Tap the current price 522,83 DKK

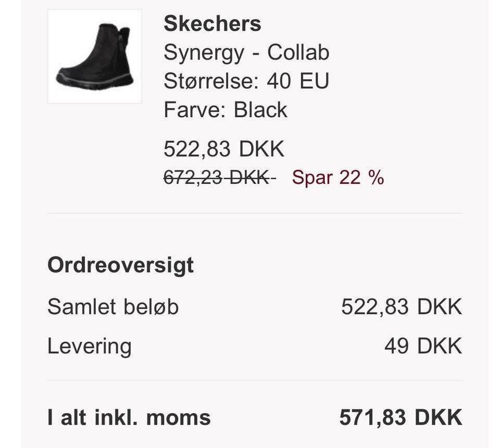(224, 149)
